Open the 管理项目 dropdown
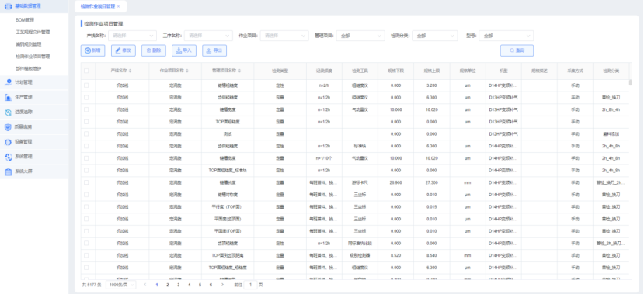This screenshot has width=644, height=294. pos(360,36)
